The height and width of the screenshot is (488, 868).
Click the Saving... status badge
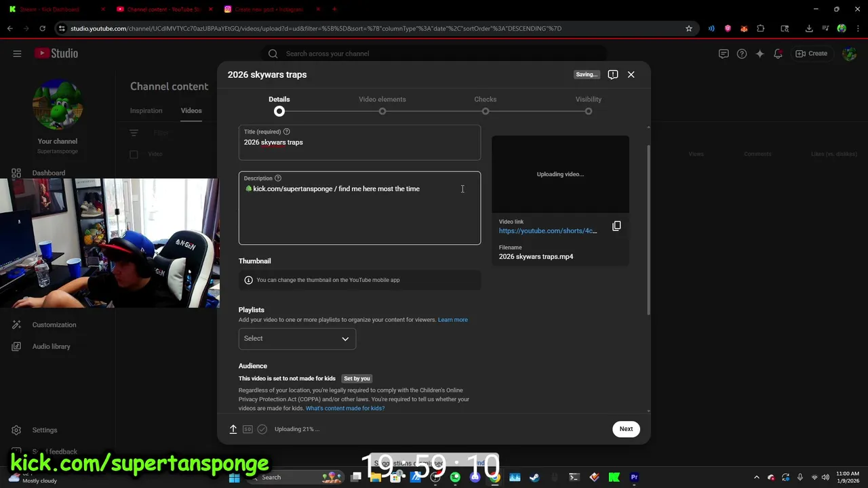(x=587, y=75)
